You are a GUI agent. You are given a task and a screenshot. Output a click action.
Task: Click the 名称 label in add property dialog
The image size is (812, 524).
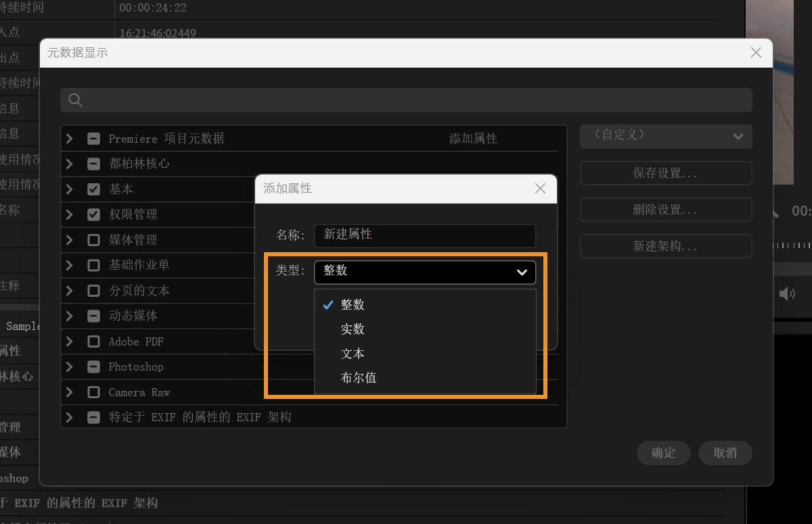pyautogui.click(x=291, y=235)
